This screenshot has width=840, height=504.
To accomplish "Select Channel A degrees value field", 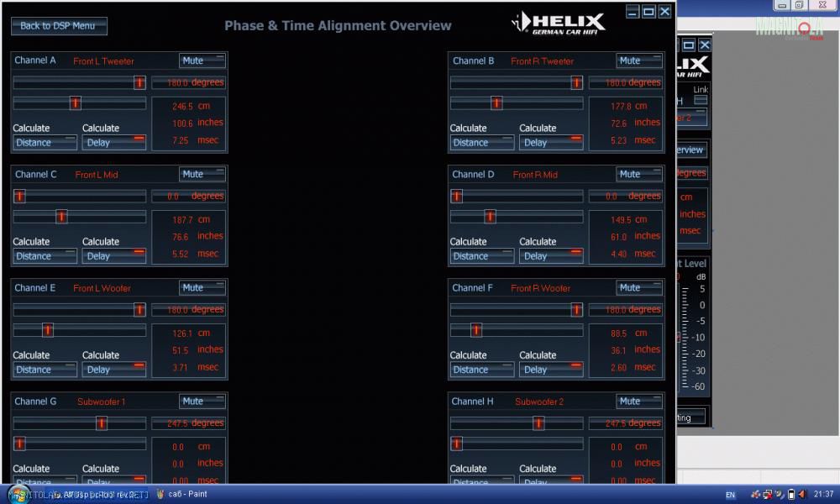I will [187, 82].
